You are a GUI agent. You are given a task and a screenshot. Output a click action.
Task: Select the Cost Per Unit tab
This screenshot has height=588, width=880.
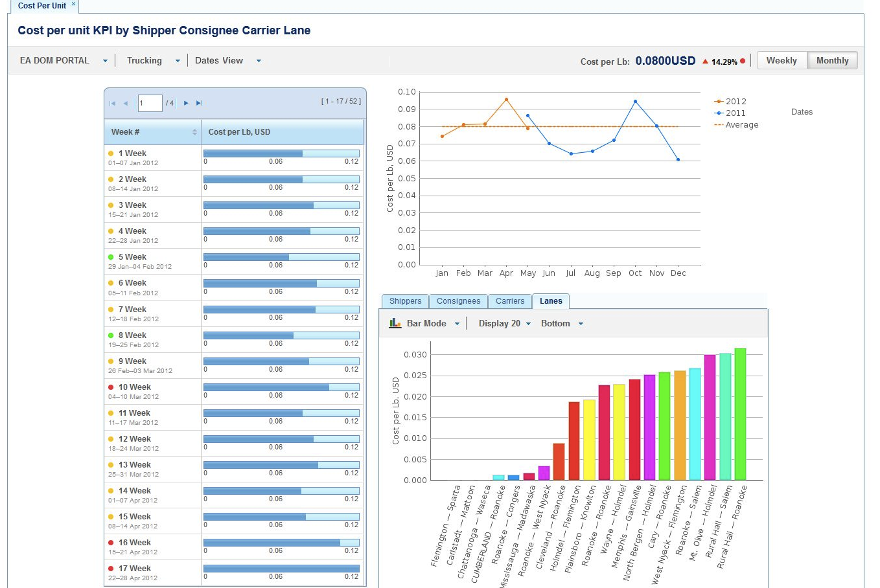[x=42, y=6]
